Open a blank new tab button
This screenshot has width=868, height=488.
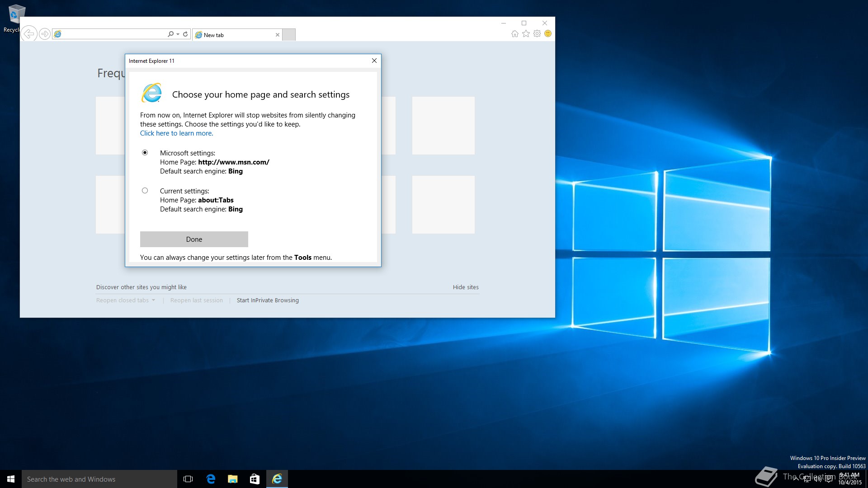click(x=289, y=35)
